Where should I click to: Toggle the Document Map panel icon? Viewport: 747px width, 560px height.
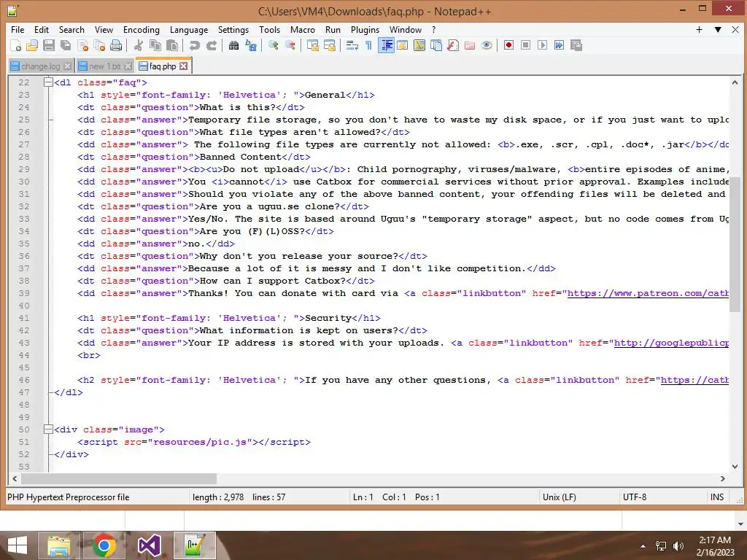[419, 45]
